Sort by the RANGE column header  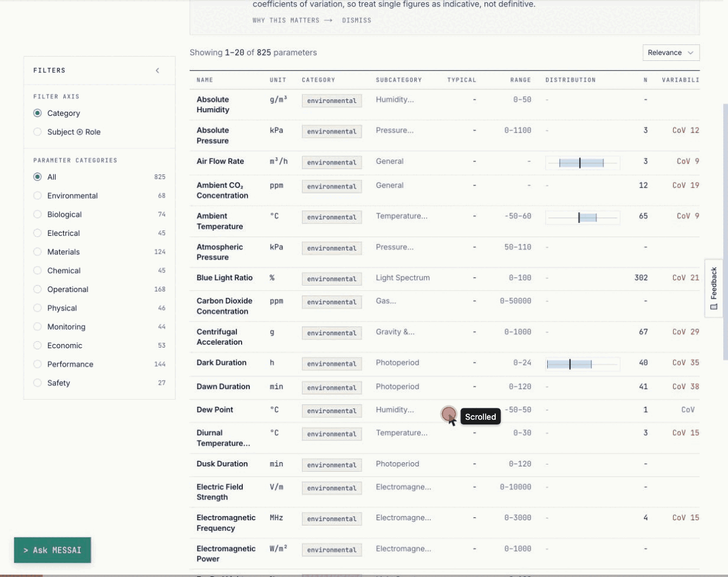pyautogui.click(x=521, y=80)
